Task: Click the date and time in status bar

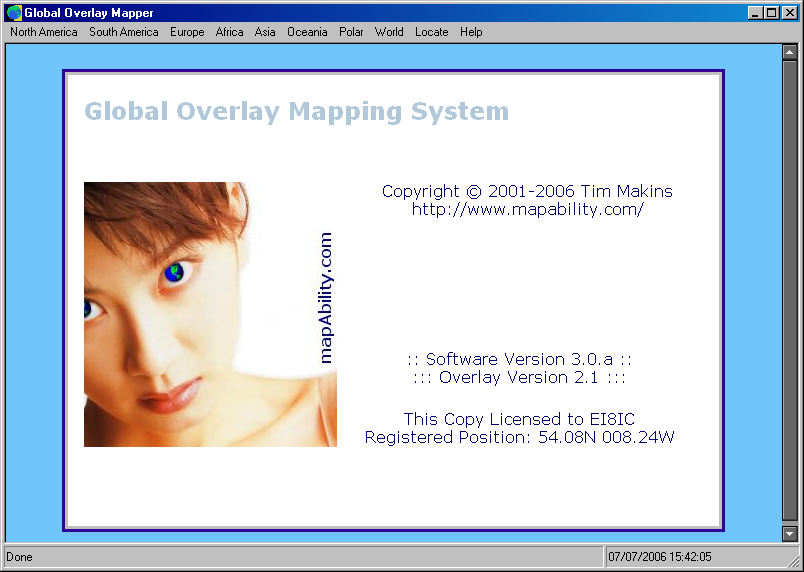Action: pyautogui.click(x=659, y=557)
